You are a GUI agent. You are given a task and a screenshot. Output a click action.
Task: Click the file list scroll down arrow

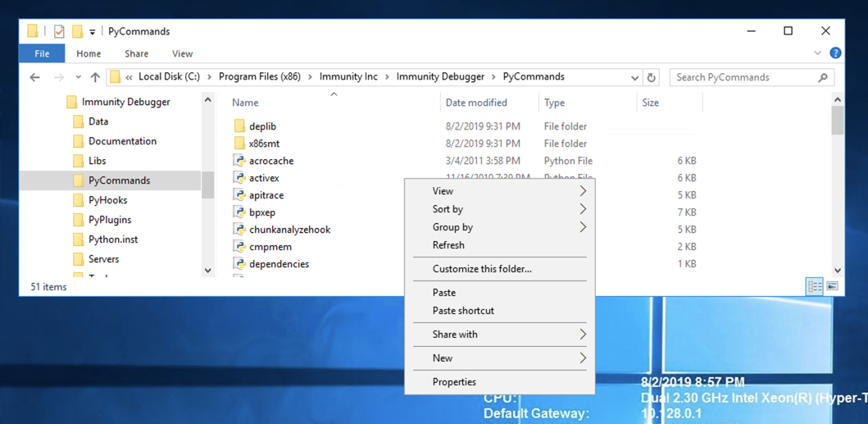[x=837, y=271]
